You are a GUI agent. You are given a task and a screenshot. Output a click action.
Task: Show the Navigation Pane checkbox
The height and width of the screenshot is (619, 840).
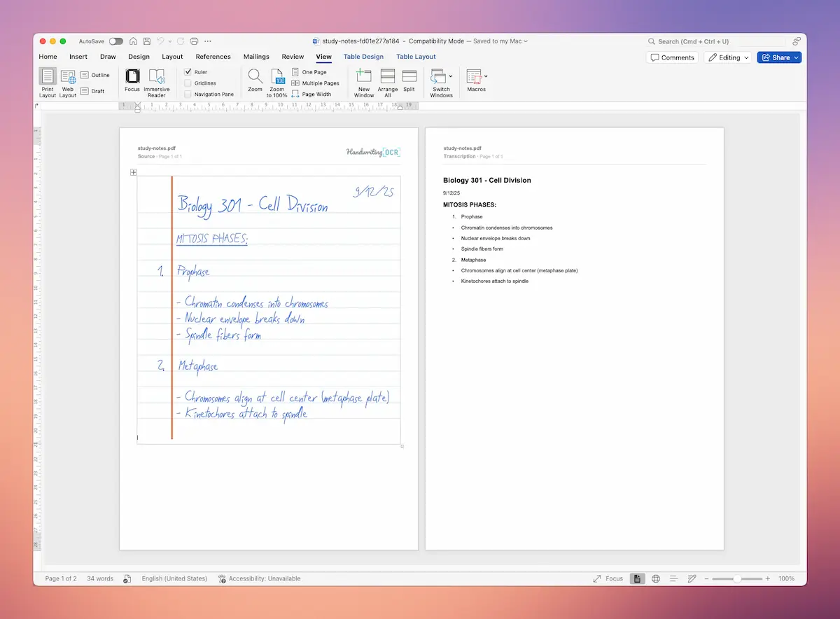[x=189, y=93]
